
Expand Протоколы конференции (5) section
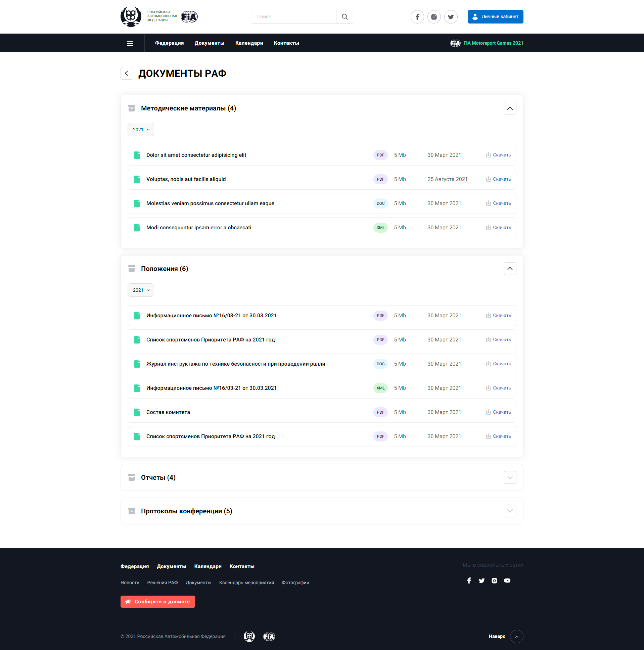(x=510, y=511)
